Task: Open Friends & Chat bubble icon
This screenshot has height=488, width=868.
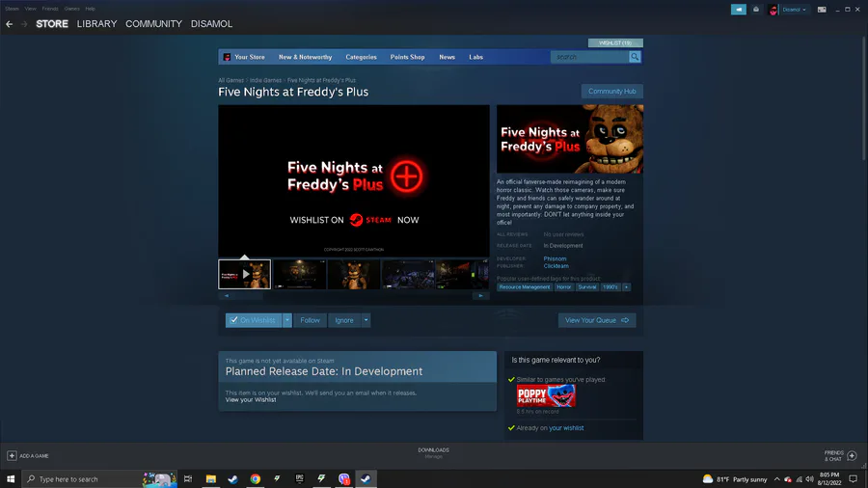Action: point(852,456)
